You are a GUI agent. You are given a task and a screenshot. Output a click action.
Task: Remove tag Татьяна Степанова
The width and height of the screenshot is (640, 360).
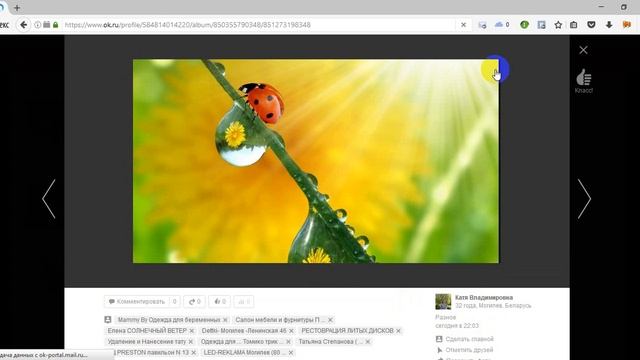pos(367,342)
